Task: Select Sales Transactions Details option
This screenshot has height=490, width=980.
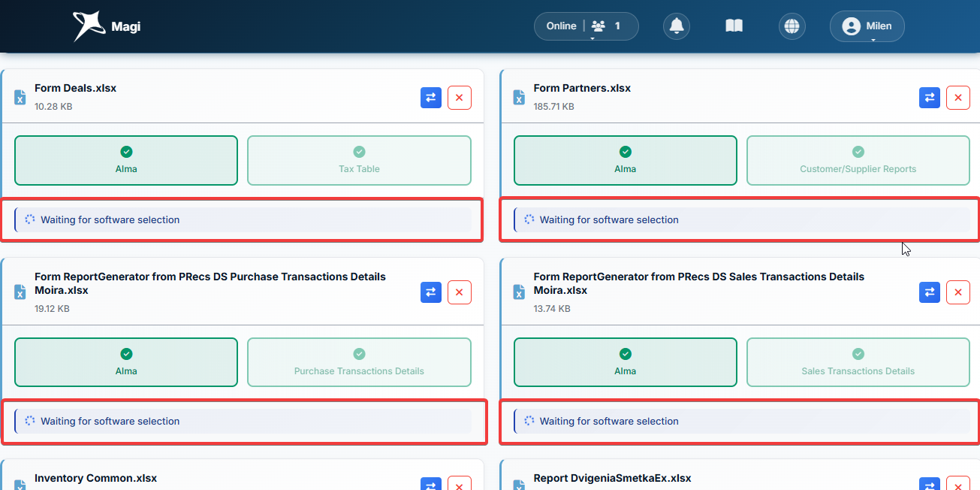Action: tap(858, 362)
